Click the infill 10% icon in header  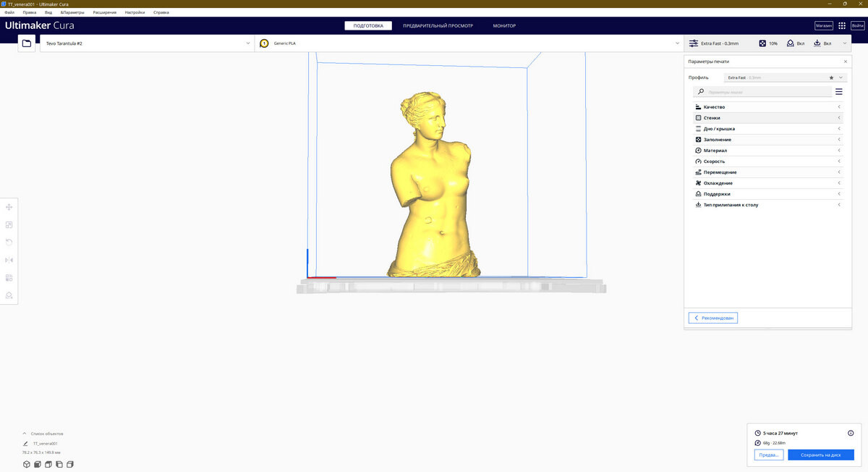[x=762, y=43]
